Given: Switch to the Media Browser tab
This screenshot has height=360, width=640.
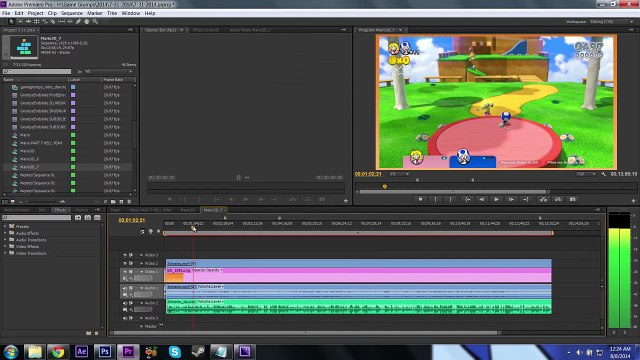Looking at the screenshot, I should point(17,210).
